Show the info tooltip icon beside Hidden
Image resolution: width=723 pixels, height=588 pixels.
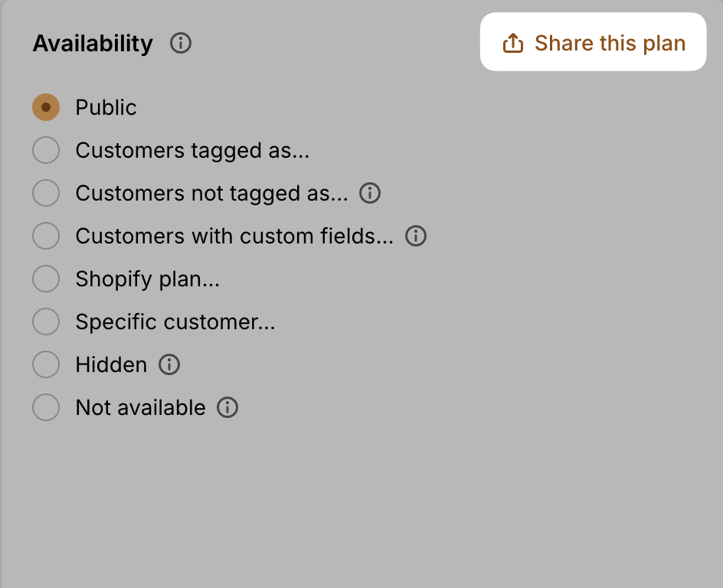point(169,365)
